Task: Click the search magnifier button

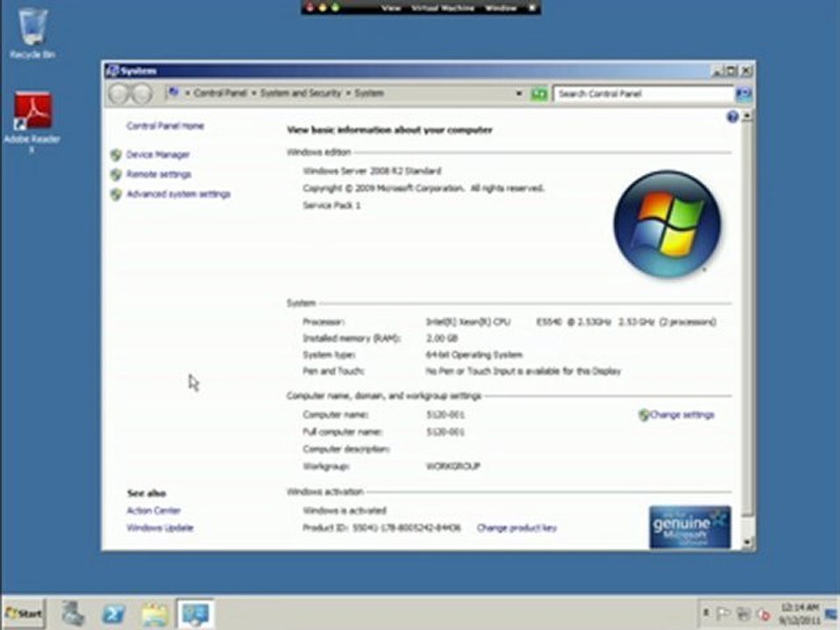Action: (x=743, y=94)
